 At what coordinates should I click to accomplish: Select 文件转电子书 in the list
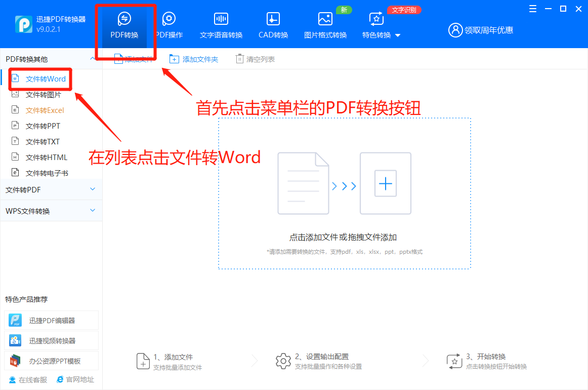[47, 173]
